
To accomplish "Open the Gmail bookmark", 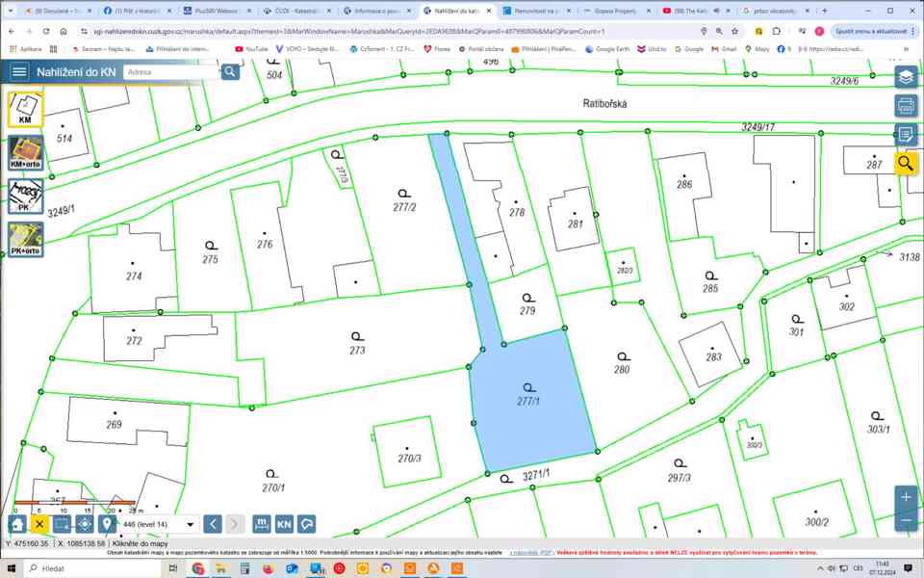I will pyautogui.click(x=724, y=49).
